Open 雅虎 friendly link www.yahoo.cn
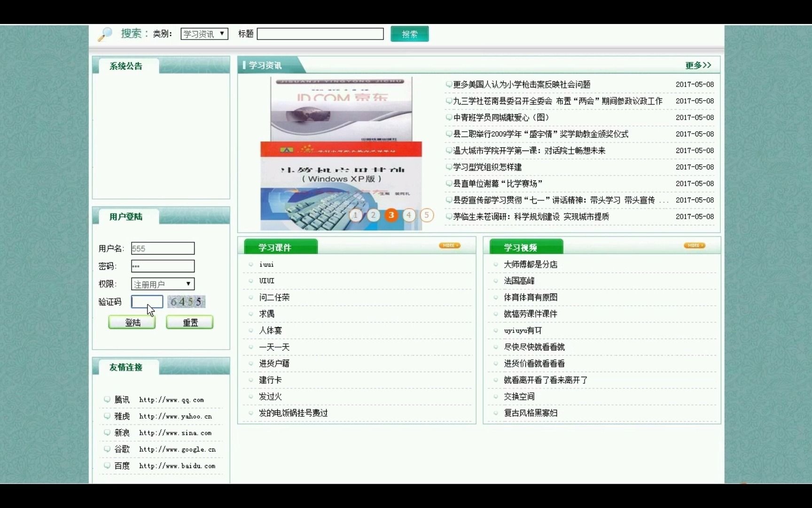The height and width of the screenshot is (508, 812). click(164, 416)
